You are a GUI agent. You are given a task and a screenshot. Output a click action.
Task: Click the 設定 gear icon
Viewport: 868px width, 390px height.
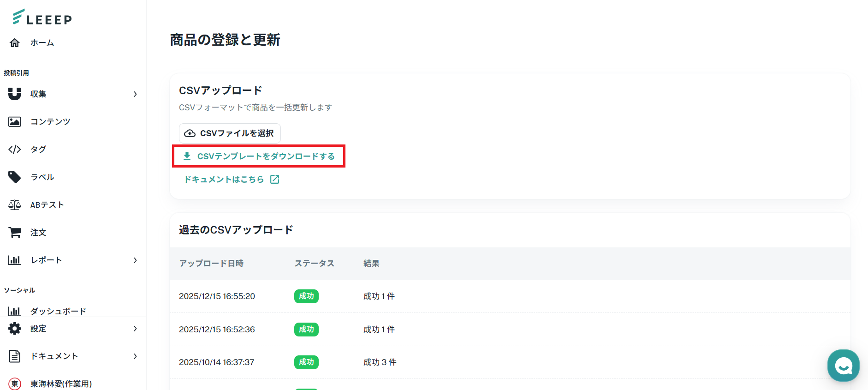[15, 329]
